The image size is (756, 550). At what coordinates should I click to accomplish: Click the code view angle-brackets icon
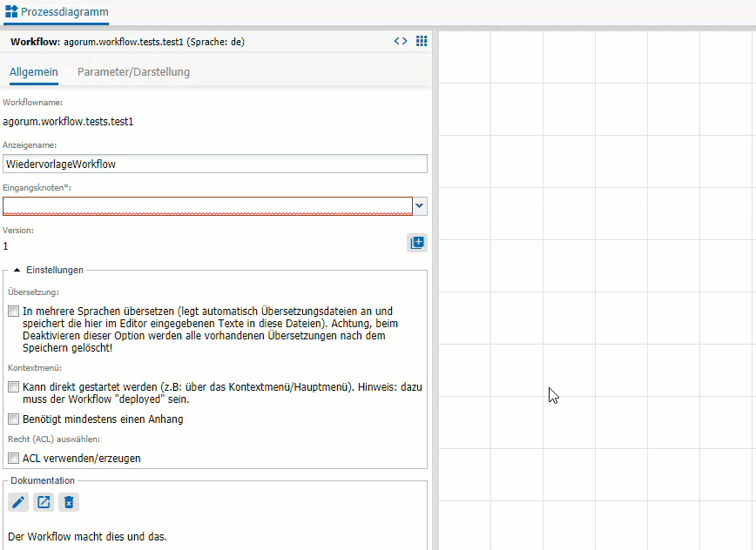click(x=400, y=42)
